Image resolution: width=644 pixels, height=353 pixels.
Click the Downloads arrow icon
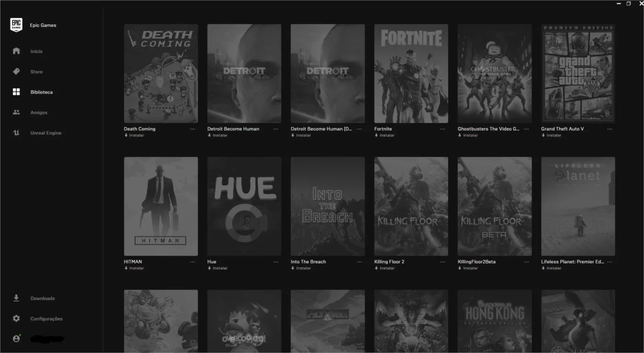[16, 298]
